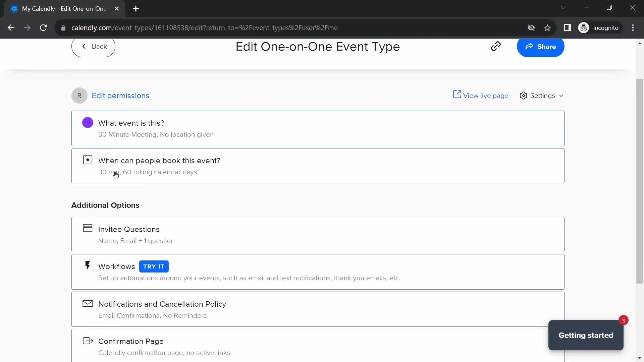Click the Back button
Image resolution: width=644 pixels, height=362 pixels.
tap(93, 46)
